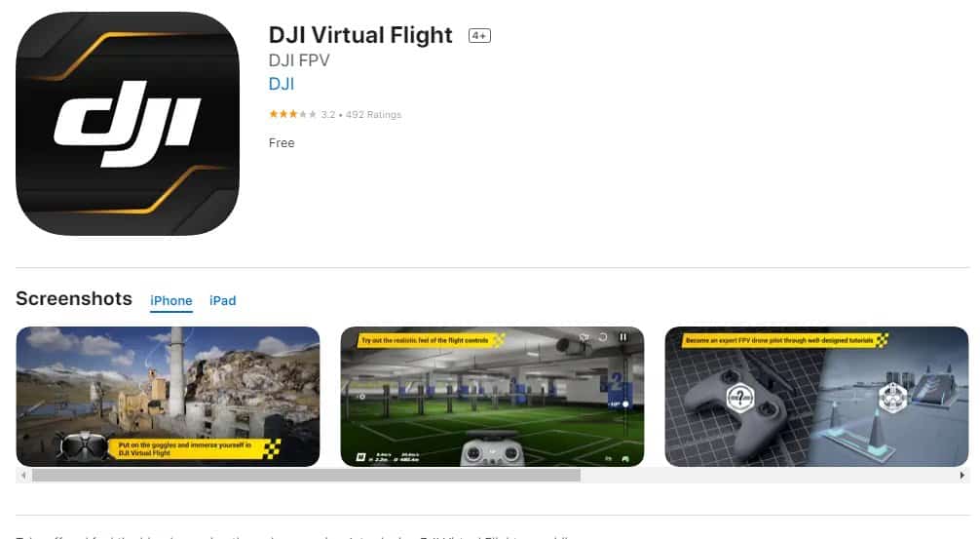Click the question mark hexagon icon
The image size is (980, 539).
click(740, 397)
